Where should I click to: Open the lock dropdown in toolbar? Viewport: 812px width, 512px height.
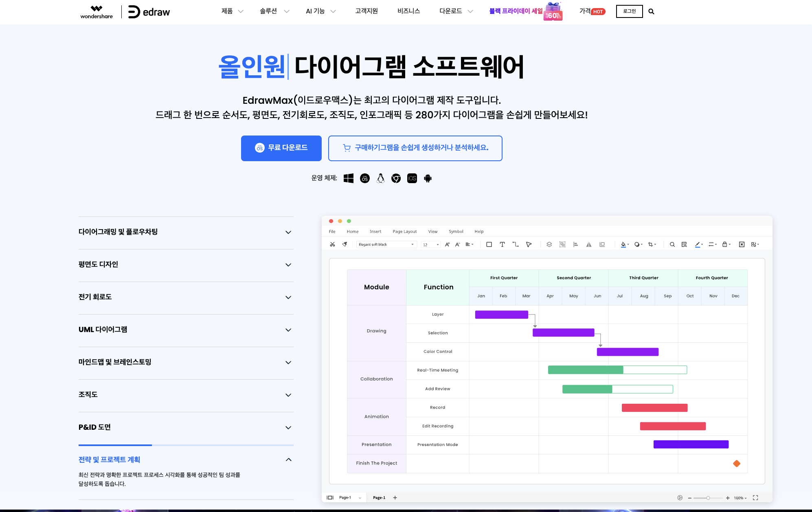(x=726, y=245)
